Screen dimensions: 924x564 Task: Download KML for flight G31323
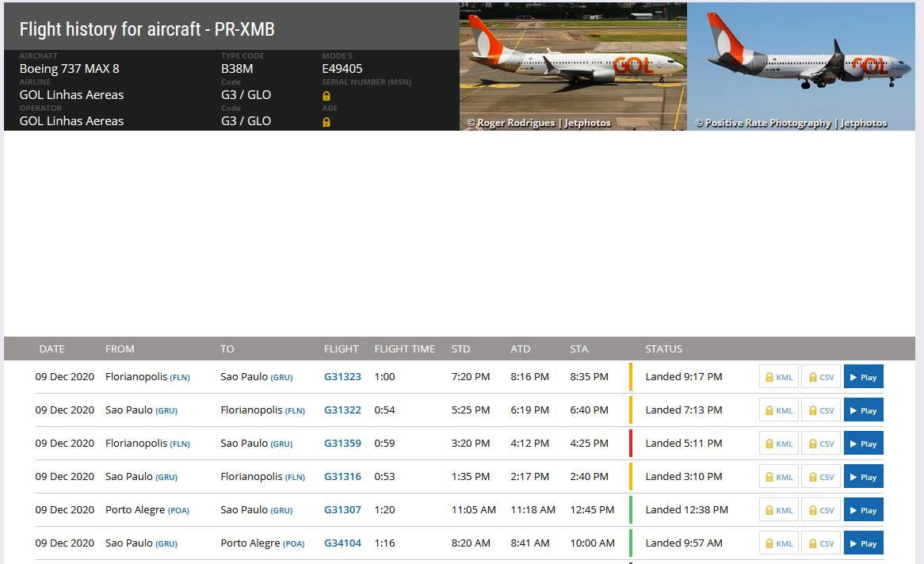click(779, 377)
